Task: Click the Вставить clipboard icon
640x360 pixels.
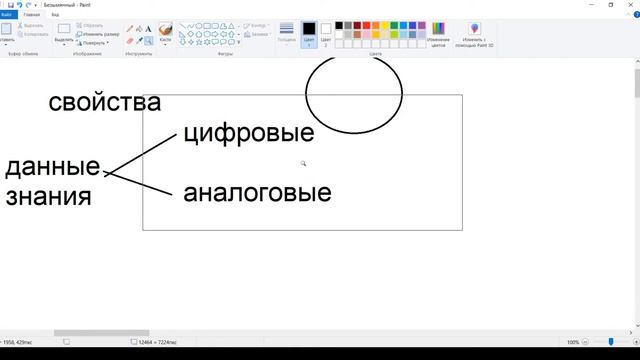Action: pyautogui.click(x=6, y=29)
